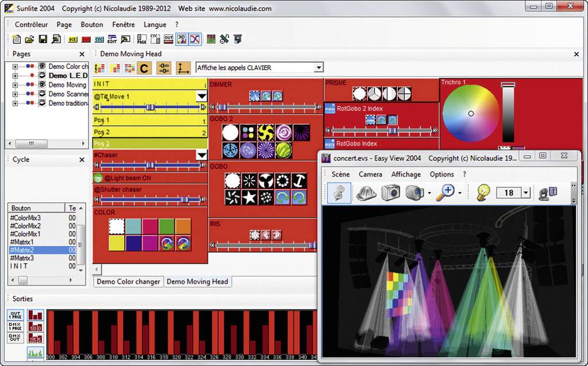The height and width of the screenshot is (366, 588).
Task: Switch to the Demo Color changer tab
Action: (129, 282)
